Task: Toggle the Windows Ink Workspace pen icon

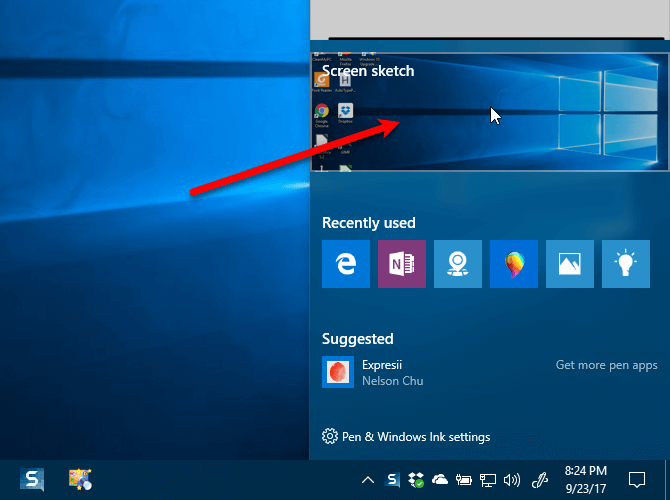Action: coord(541,480)
